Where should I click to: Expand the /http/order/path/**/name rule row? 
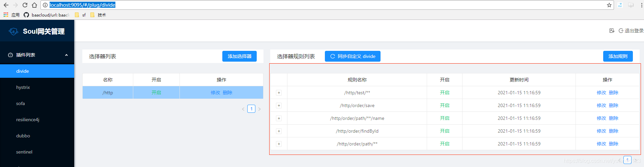[279, 118]
